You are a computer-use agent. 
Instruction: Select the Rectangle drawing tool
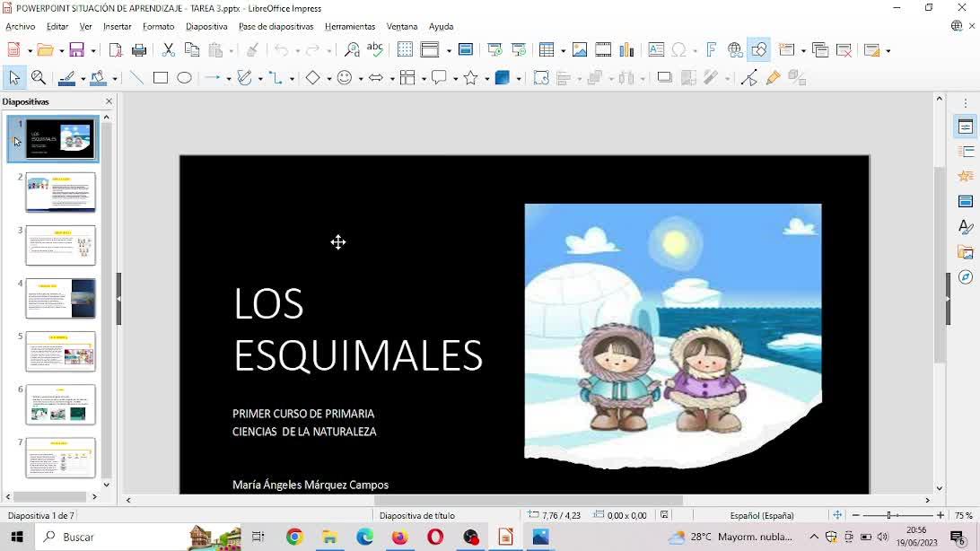(161, 78)
